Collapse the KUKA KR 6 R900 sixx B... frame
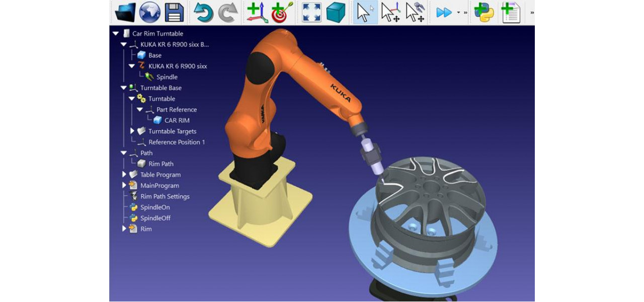Screen dimensions: 644x302 click(124, 44)
